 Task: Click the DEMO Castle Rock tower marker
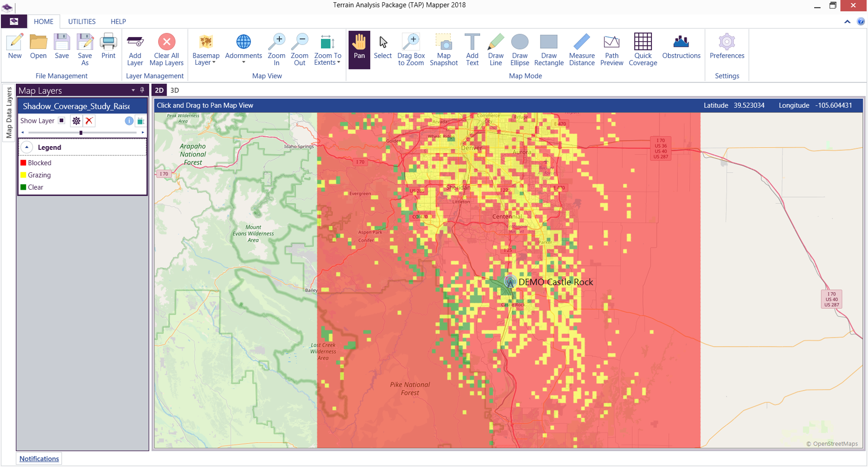(510, 282)
